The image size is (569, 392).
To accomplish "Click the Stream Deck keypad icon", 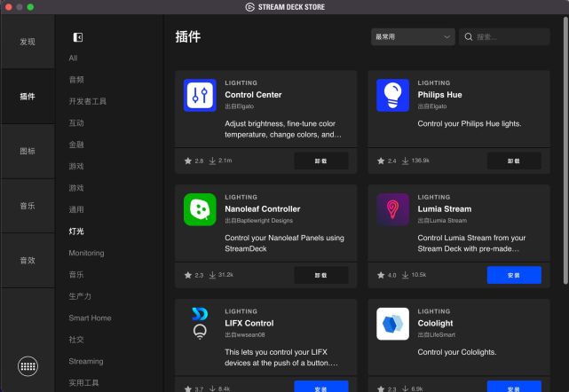I will click(x=28, y=366).
